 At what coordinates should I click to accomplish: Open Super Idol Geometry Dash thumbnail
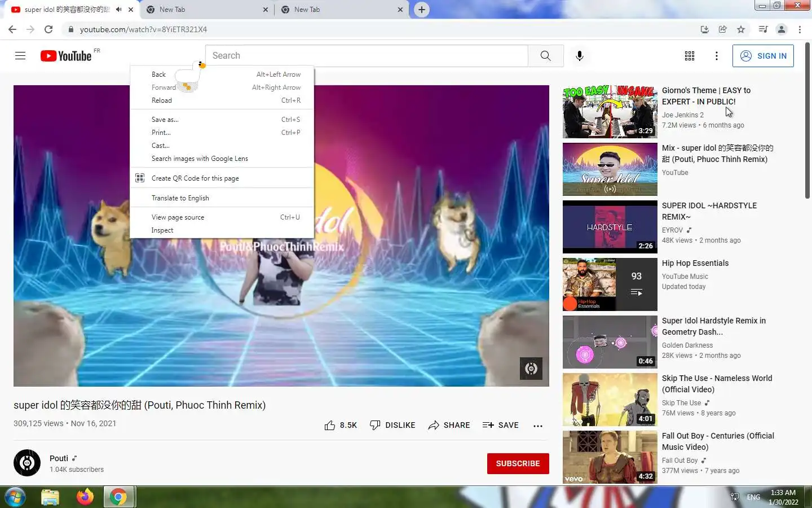[610, 342]
